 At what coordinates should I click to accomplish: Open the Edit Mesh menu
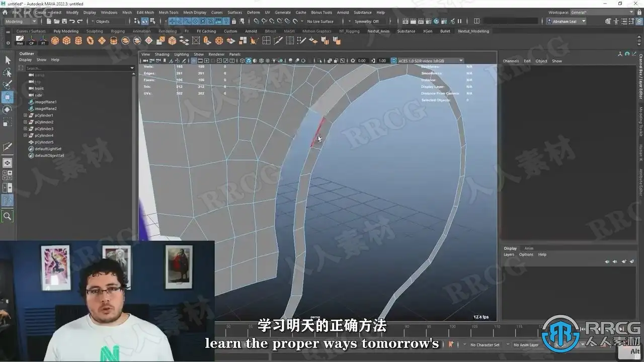tap(145, 12)
